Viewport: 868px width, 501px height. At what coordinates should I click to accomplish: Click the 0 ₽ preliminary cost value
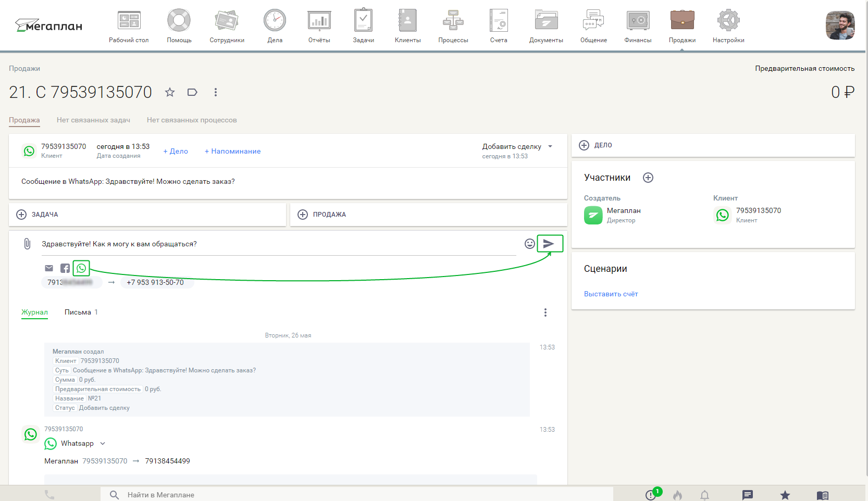842,92
